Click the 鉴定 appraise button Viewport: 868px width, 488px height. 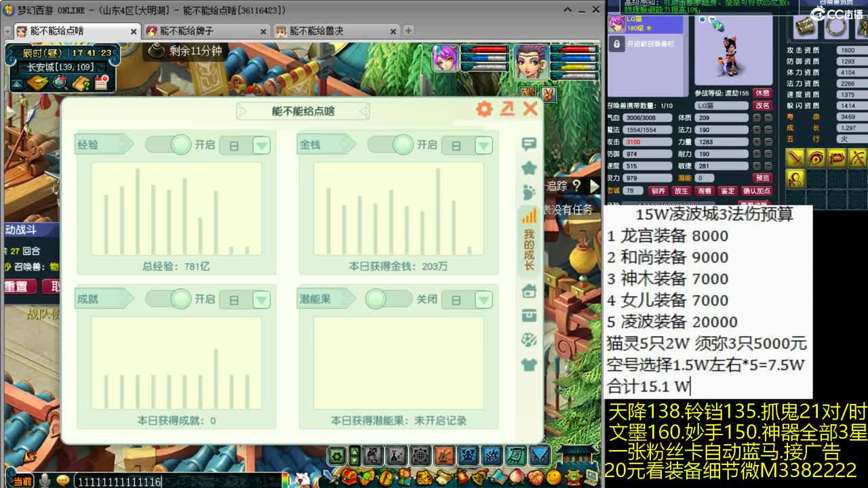(728, 191)
